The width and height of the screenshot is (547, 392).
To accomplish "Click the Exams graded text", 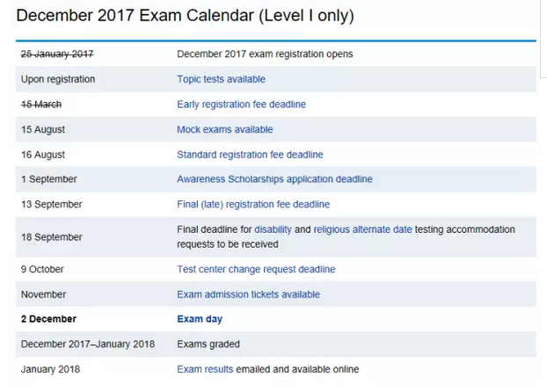I will 208,344.
